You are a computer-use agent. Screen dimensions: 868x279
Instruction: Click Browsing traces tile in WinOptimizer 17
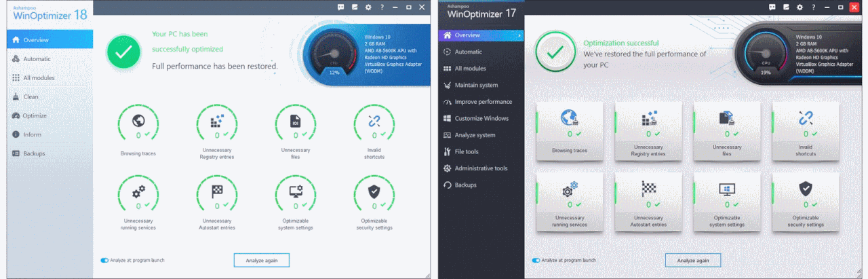tap(570, 131)
